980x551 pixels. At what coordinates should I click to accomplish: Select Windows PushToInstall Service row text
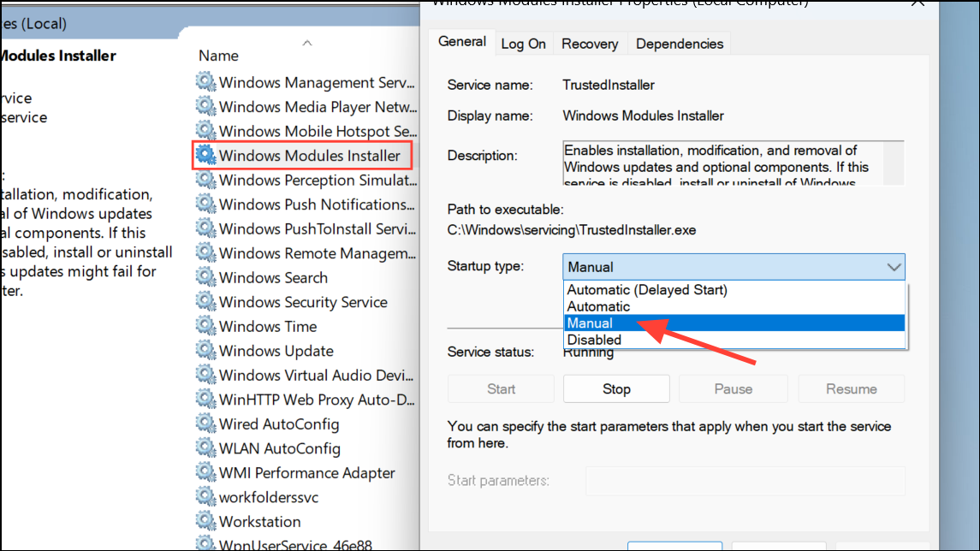point(317,228)
